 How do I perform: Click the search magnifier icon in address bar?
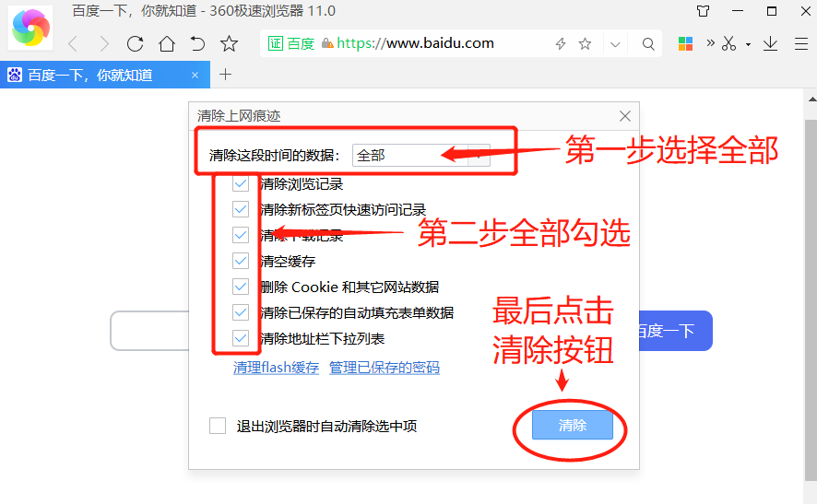tap(648, 43)
